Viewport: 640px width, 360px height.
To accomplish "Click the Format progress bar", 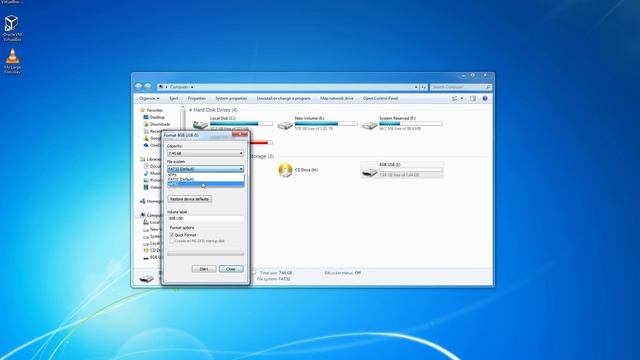I will click(x=205, y=254).
